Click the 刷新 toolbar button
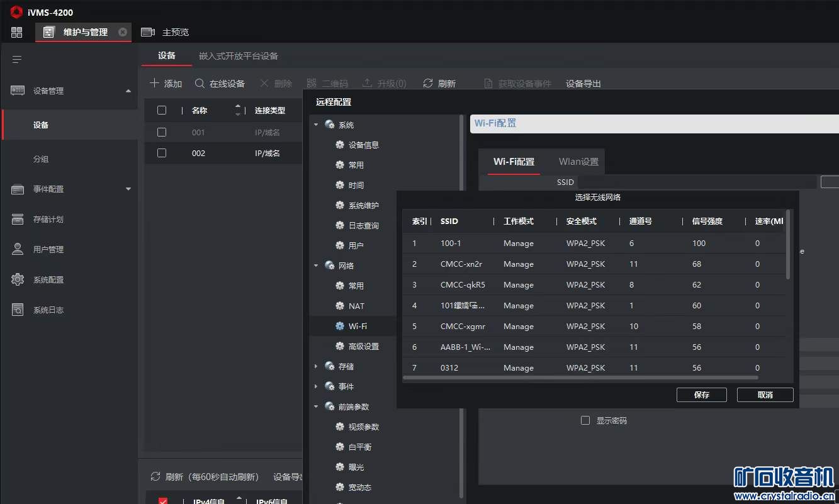Image resolution: width=839 pixels, height=504 pixels. pos(439,84)
